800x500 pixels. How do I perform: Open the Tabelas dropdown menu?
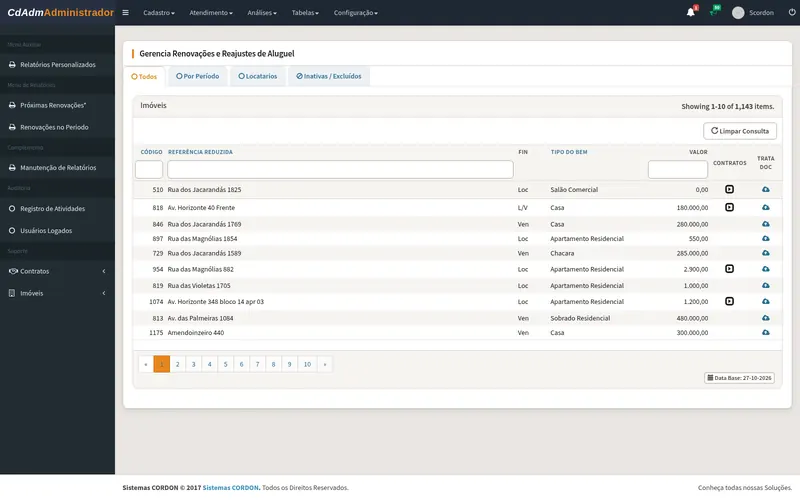click(305, 13)
